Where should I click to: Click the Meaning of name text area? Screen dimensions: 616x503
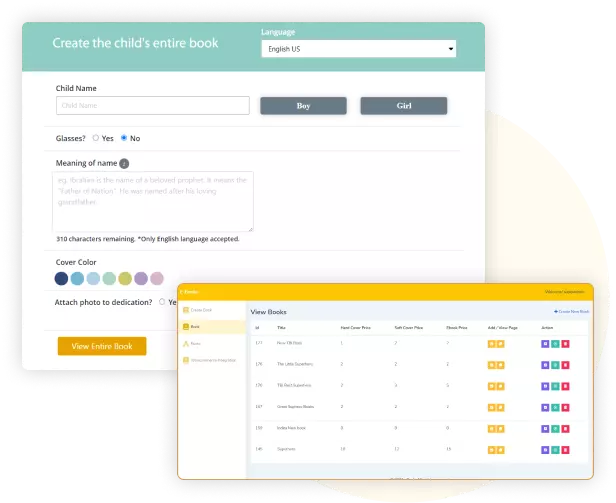153,201
